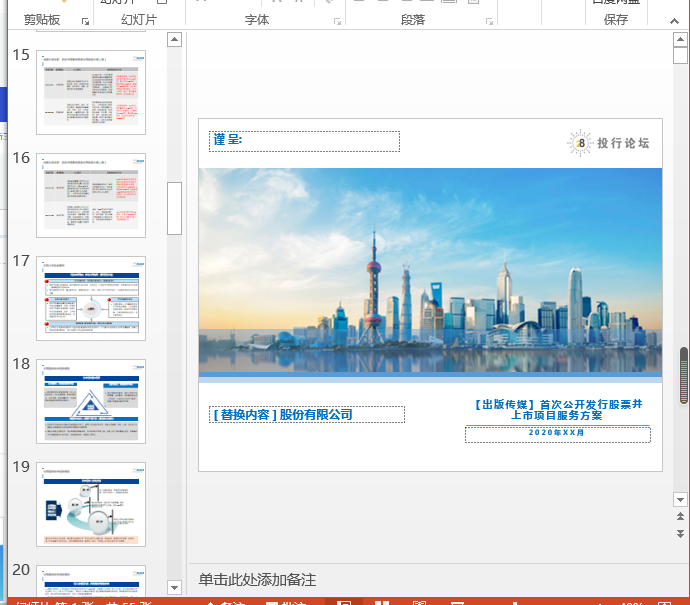Screen dimensions: 690x605
Task: Click thumbnail pane scroll down arrow
Action: (175, 587)
